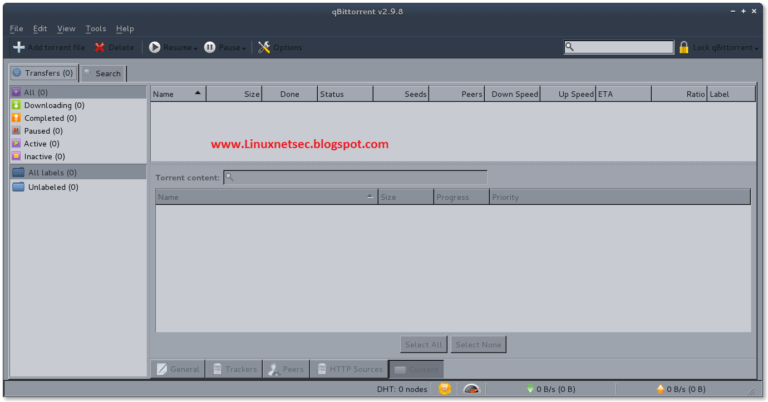The width and height of the screenshot is (768, 402).
Task: Switch to the Peers tab
Action: 287,369
